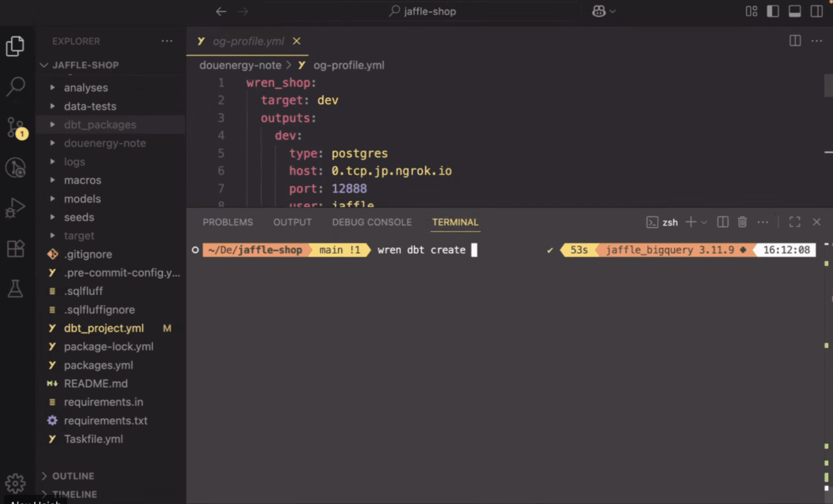Viewport: 833px width, 504px height.
Task: Switch to the PROBLEMS tab
Action: [227, 222]
